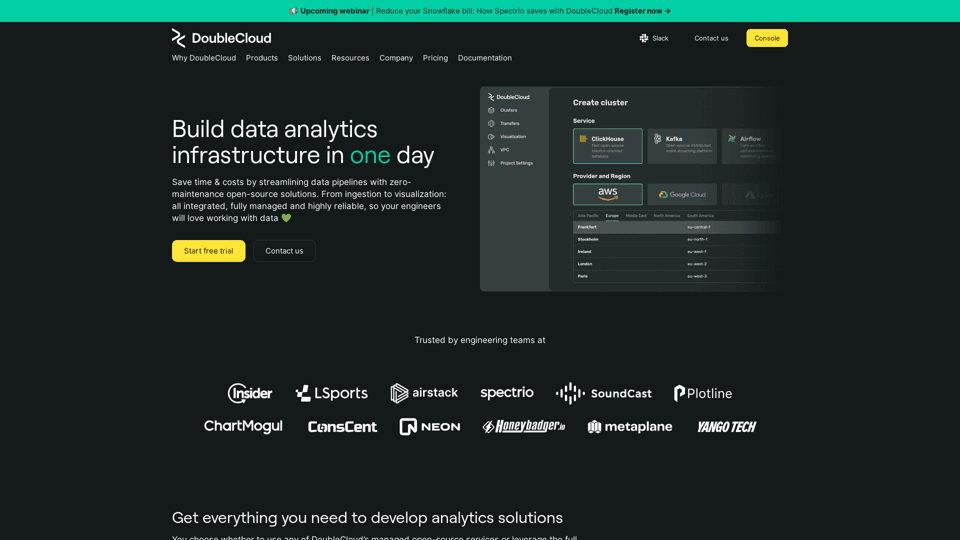960x540 pixels.
Task: Click the Create cluster heading in preview
Action: coord(600,103)
